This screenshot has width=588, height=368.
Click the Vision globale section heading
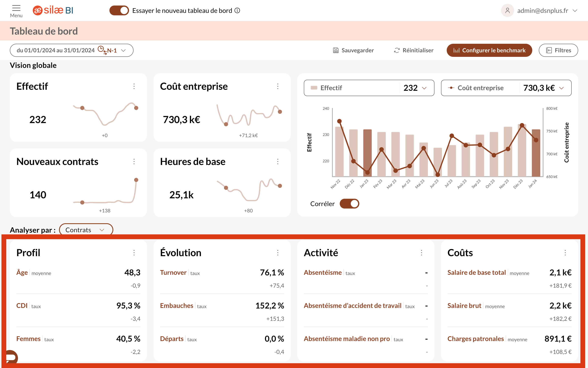33,65
